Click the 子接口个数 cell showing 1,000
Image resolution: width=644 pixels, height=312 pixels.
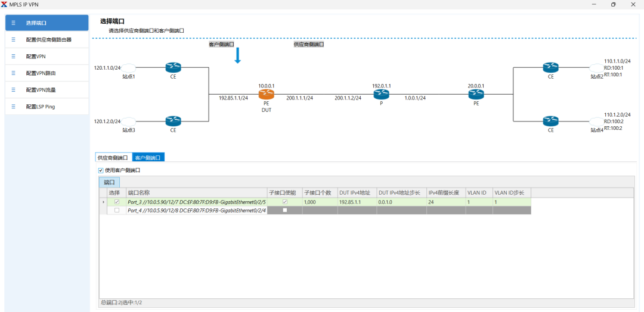[320, 202]
